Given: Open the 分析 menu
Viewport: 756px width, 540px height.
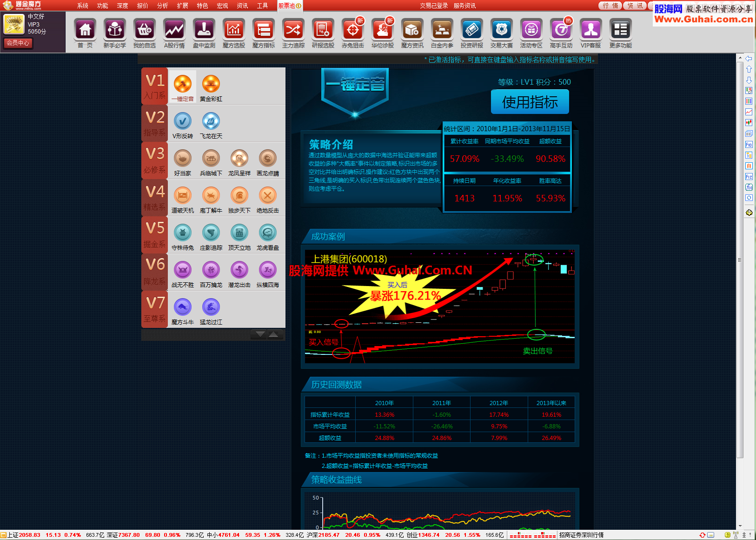Looking at the screenshot, I should tap(163, 6).
